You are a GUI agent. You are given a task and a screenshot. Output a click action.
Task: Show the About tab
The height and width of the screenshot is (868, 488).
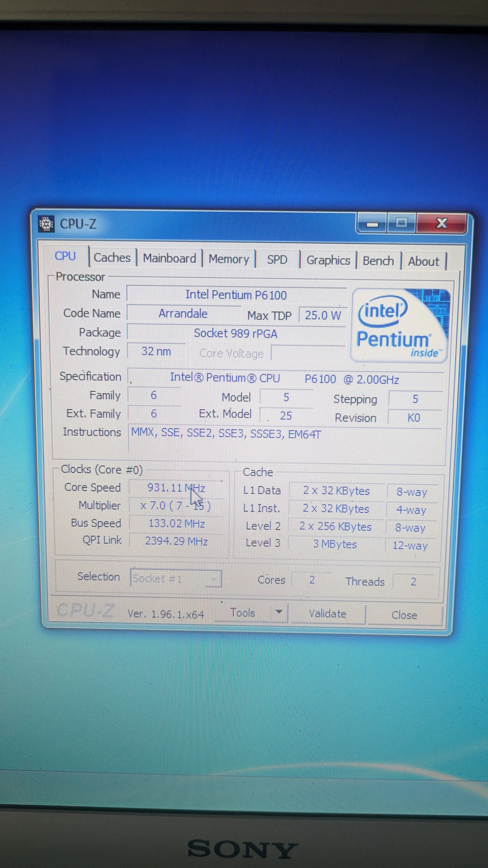[423, 262]
